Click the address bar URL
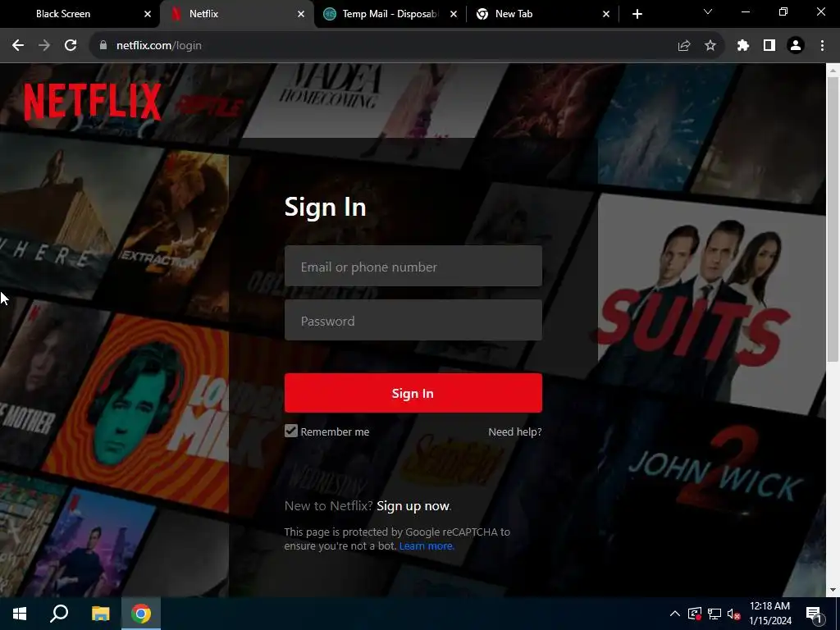The height and width of the screenshot is (630, 840). (159, 46)
